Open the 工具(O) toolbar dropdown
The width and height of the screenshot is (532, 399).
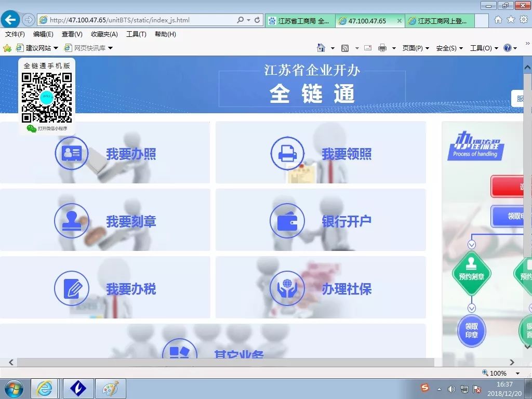coord(481,48)
